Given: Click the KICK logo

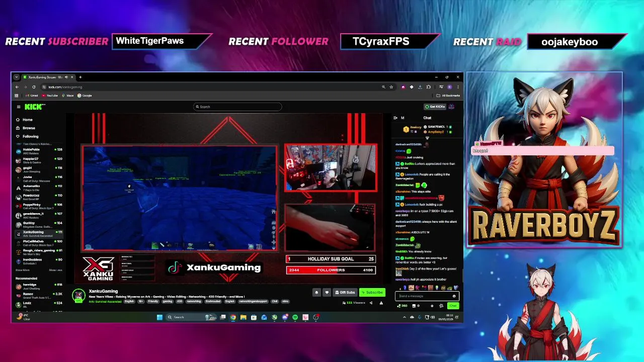Looking at the screenshot, I should click(34, 107).
